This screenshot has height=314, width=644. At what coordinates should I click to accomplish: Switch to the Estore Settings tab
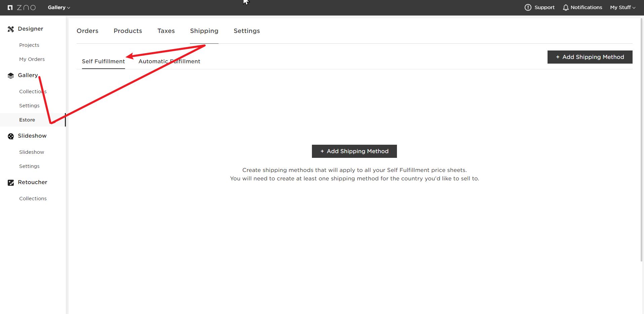[x=247, y=31]
